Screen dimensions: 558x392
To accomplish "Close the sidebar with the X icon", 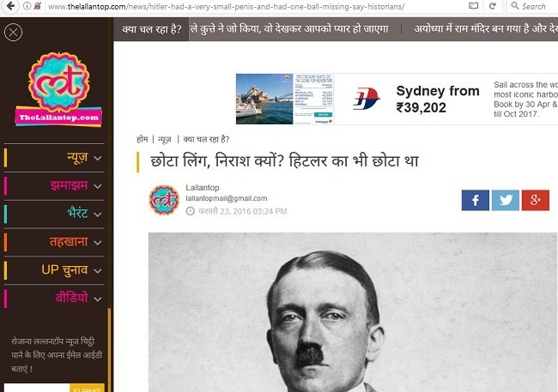I will pyautogui.click(x=14, y=34).
